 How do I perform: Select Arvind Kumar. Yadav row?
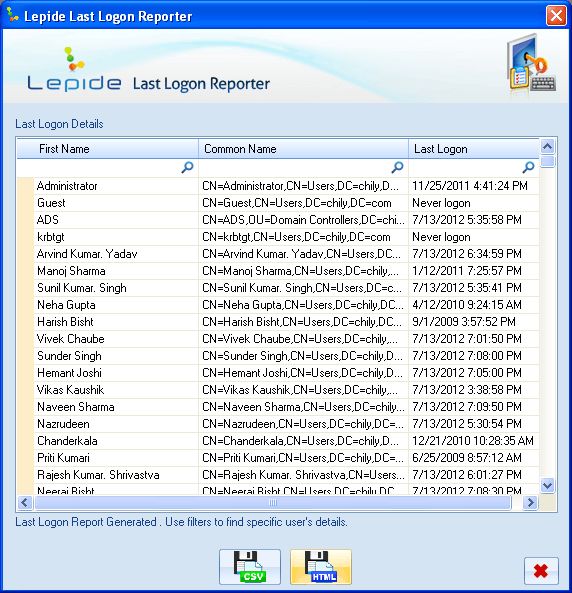[278, 254]
